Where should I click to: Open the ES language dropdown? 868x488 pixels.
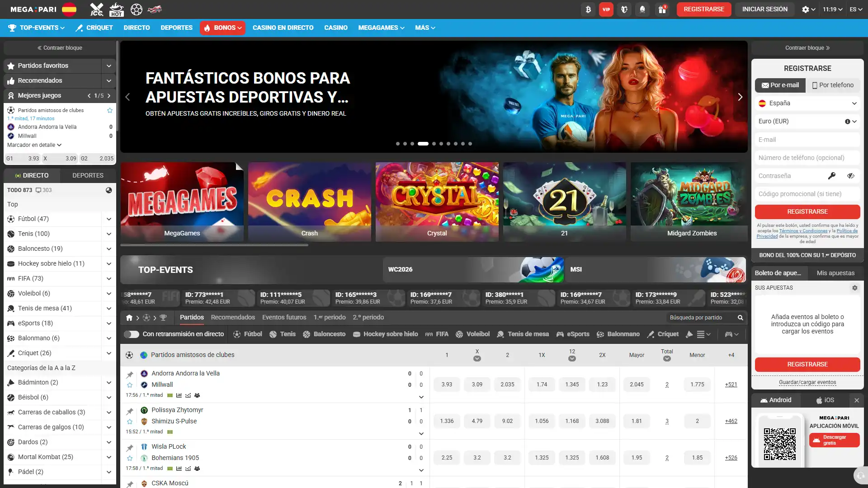pyautogui.click(x=856, y=9)
